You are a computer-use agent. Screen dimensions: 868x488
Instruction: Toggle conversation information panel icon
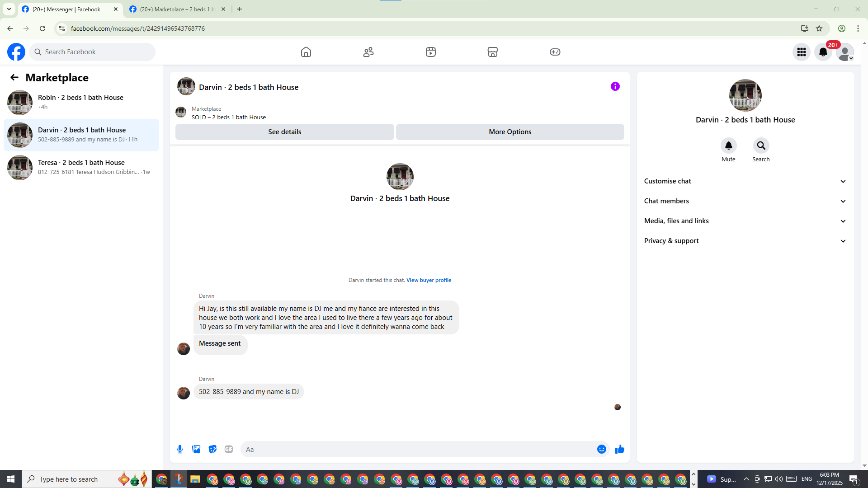pos(615,86)
